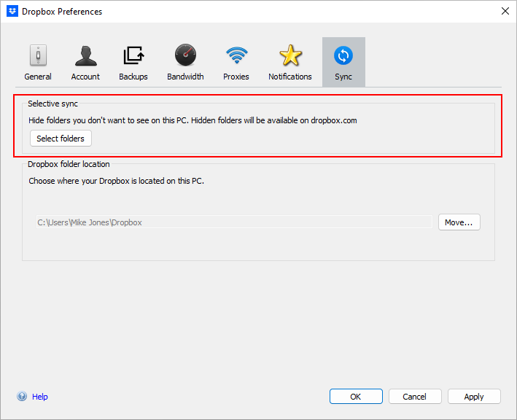Open the Backups icon
Screen dimensions: 517x420
tap(133, 55)
